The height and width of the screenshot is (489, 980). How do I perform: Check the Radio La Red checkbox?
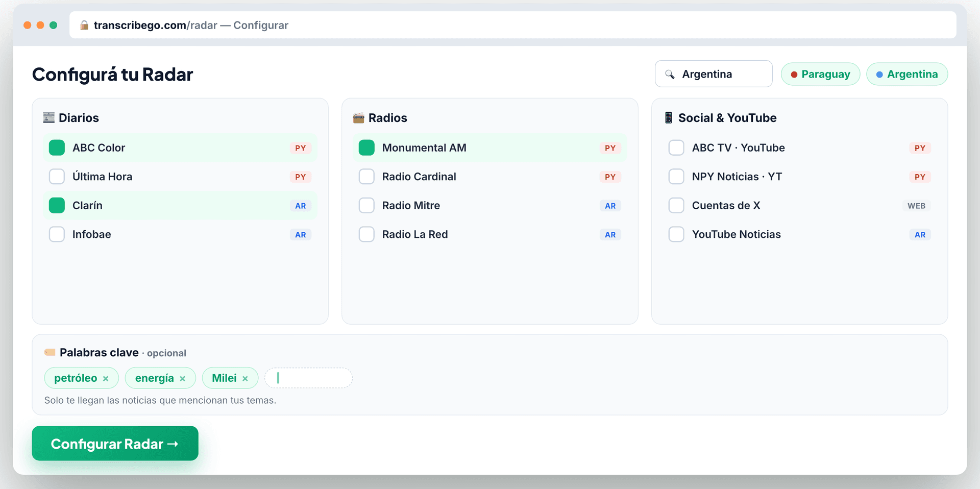(366, 234)
